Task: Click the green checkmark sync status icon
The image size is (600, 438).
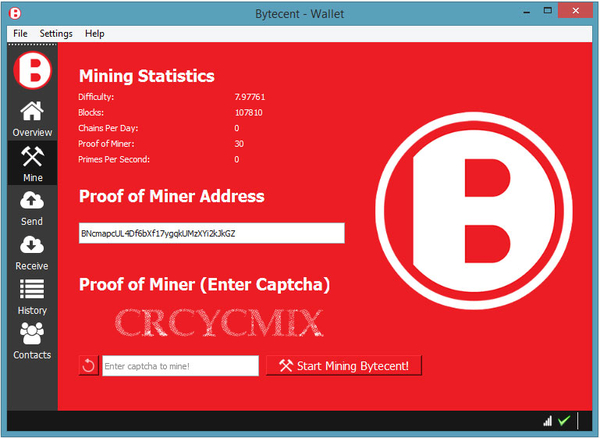Action: pos(564,421)
